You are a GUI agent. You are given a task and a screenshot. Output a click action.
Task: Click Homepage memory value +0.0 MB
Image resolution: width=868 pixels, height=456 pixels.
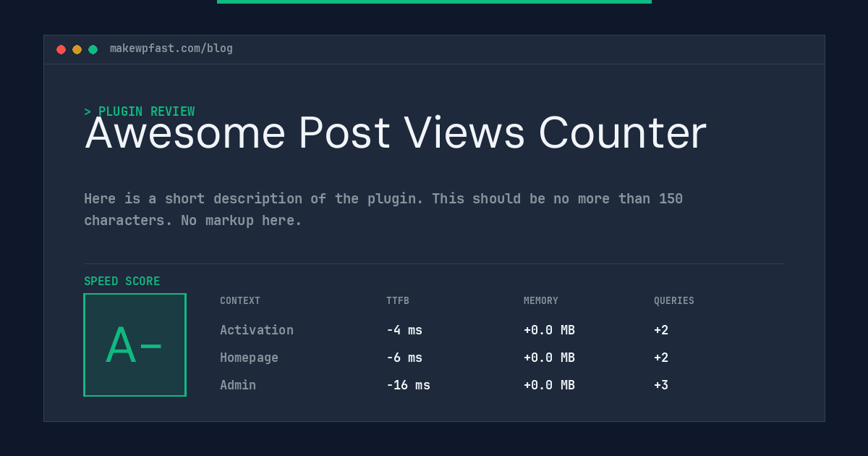[x=549, y=358]
